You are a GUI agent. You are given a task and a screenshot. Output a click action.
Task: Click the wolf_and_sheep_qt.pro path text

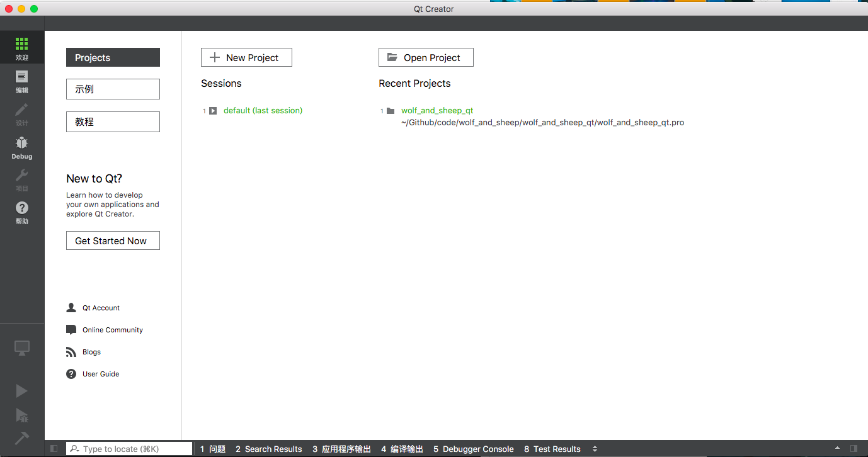[x=542, y=123]
